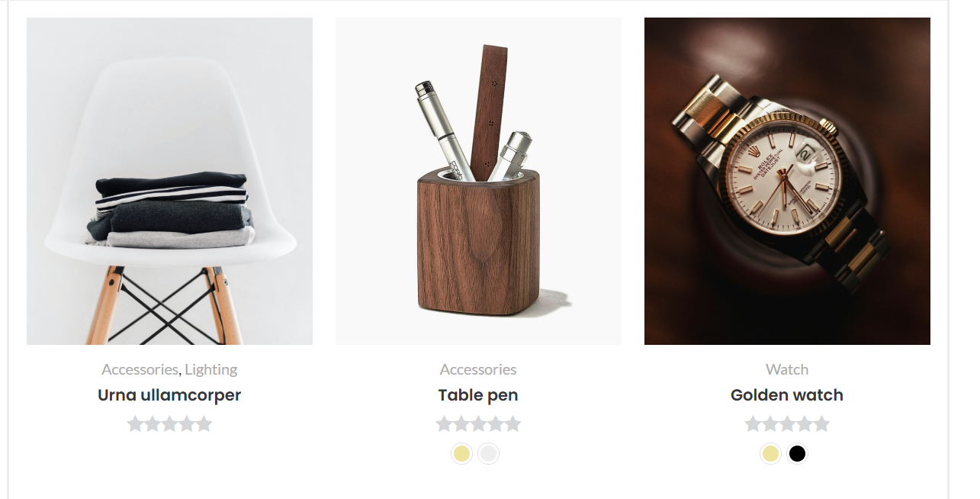Pick the yellow color swatch for Table pen

pos(461,454)
